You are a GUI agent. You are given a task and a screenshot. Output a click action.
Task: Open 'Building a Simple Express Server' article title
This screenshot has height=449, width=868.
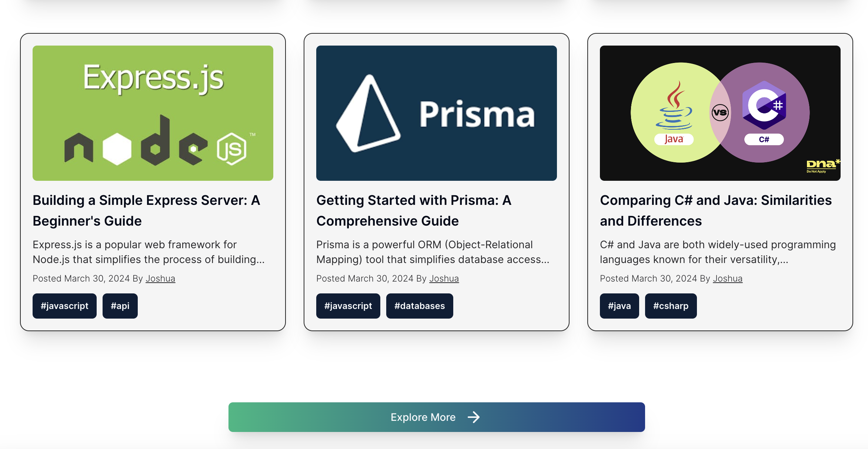pyautogui.click(x=147, y=210)
